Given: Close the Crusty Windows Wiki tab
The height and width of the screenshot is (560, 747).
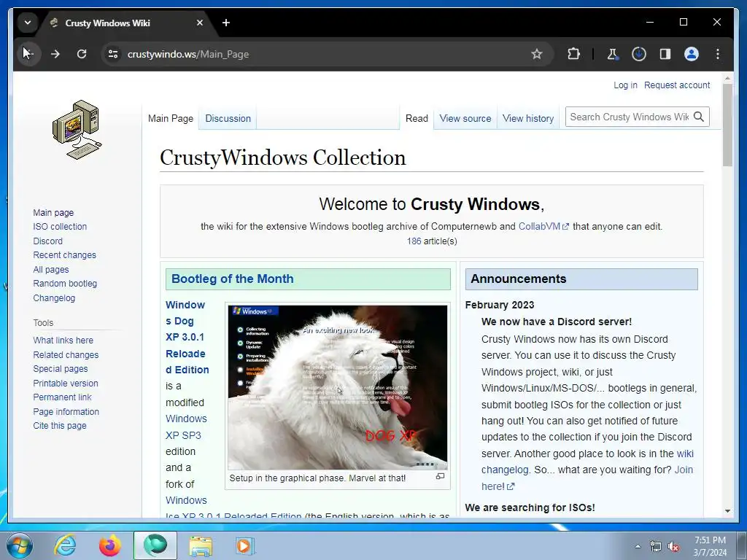Looking at the screenshot, I should point(200,23).
